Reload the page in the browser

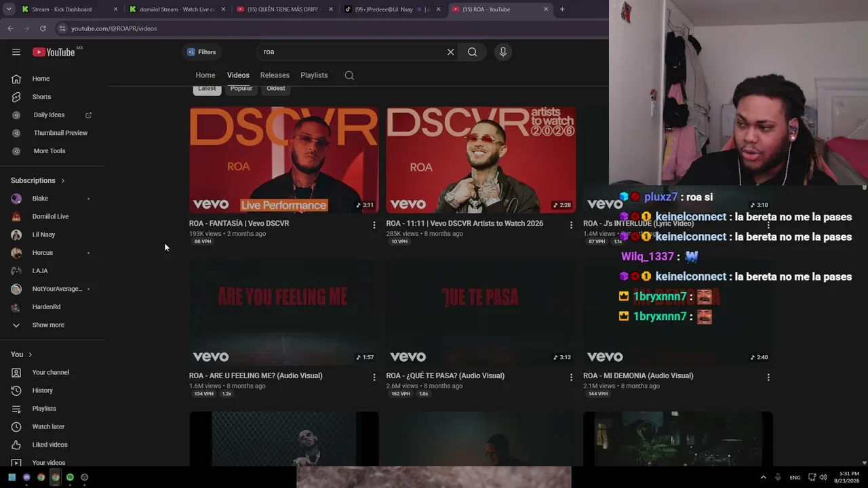pos(43,28)
